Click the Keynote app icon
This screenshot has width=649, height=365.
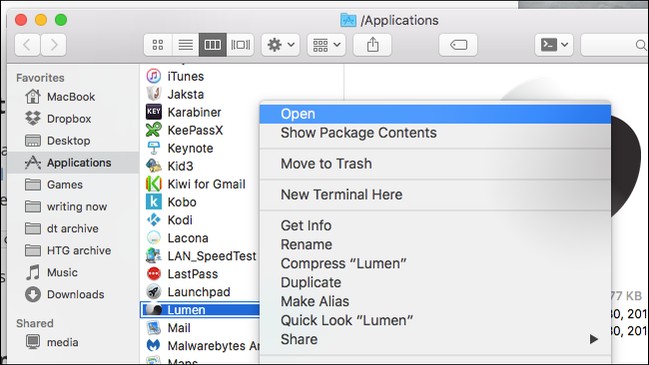[x=154, y=148]
